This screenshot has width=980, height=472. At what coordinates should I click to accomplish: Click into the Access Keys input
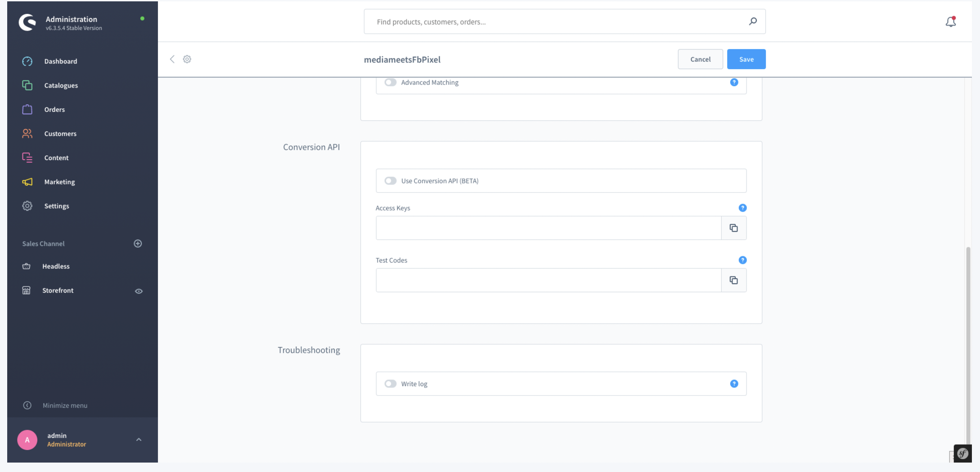548,228
